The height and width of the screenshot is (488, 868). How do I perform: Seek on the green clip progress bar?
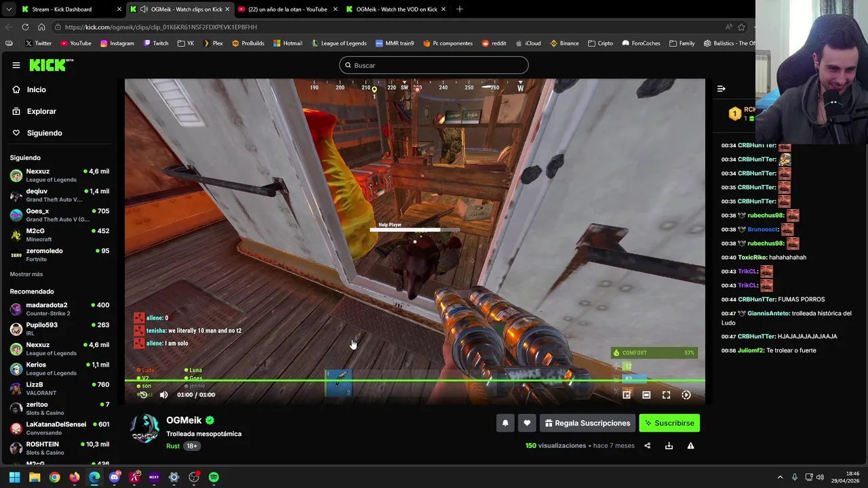pyautogui.click(x=415, y=381)
